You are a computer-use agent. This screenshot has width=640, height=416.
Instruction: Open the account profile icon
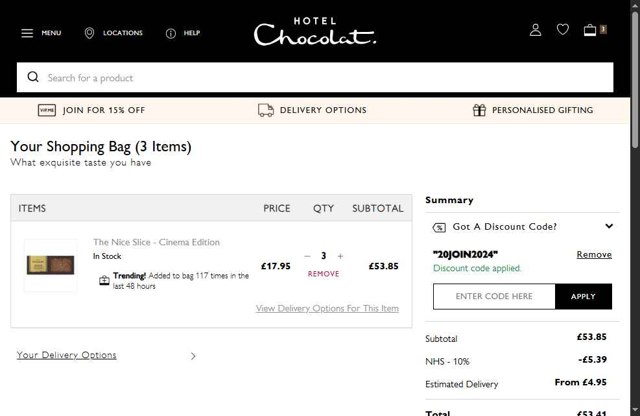pos(536,30)
